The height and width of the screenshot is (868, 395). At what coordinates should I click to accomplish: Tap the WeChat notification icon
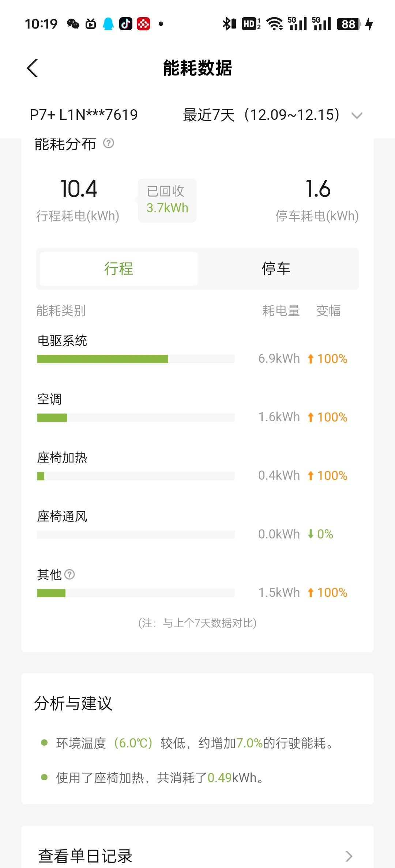coord(73,24)
